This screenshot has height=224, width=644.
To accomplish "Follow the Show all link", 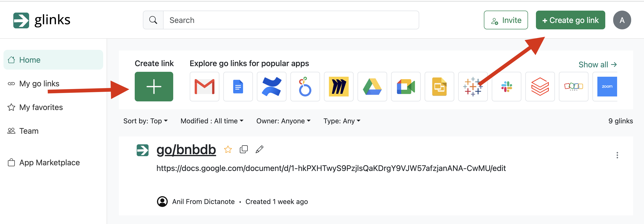I will [597, 64].
